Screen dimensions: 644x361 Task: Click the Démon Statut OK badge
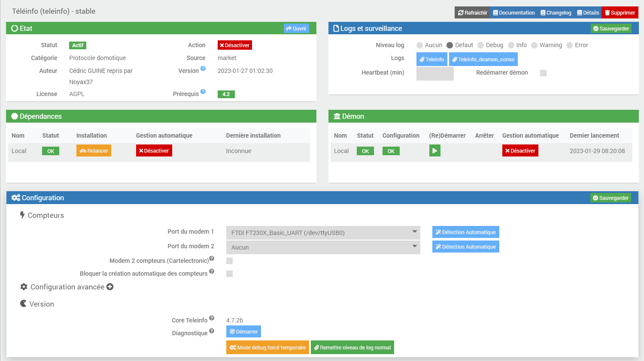pyautogui.click(x=365, y=151)
